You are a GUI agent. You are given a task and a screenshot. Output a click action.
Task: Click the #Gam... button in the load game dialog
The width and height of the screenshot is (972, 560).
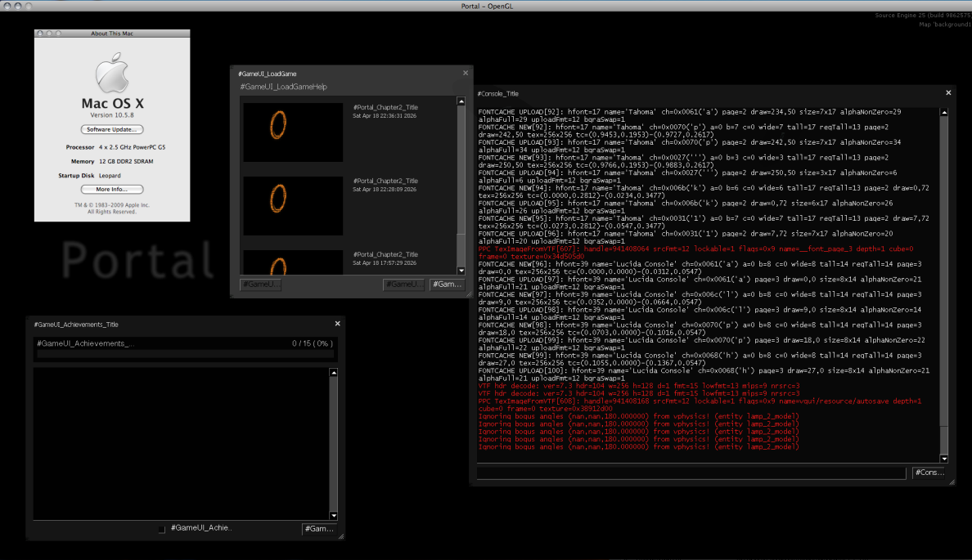click(x=447, y=284)
